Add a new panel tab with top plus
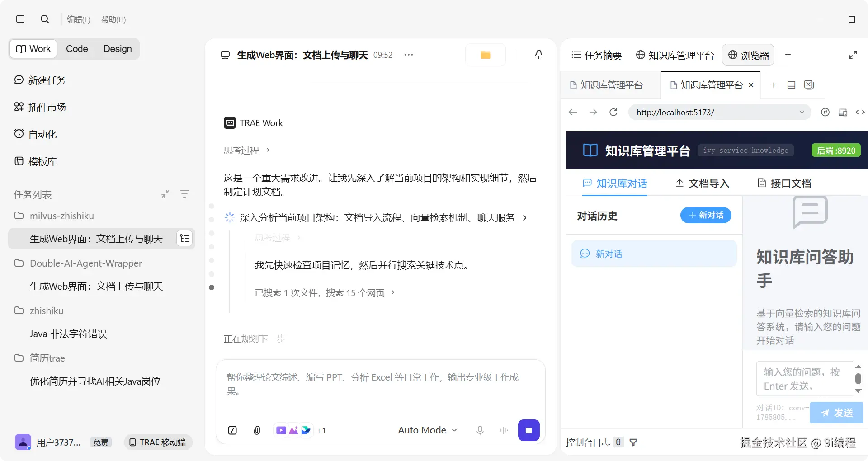 click(788, 55)
